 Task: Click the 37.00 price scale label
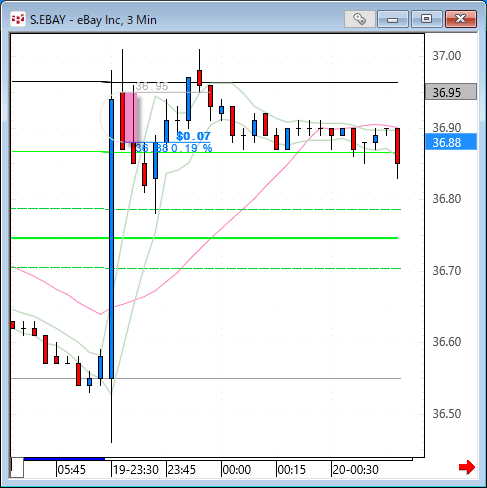(x=447, y=56)
